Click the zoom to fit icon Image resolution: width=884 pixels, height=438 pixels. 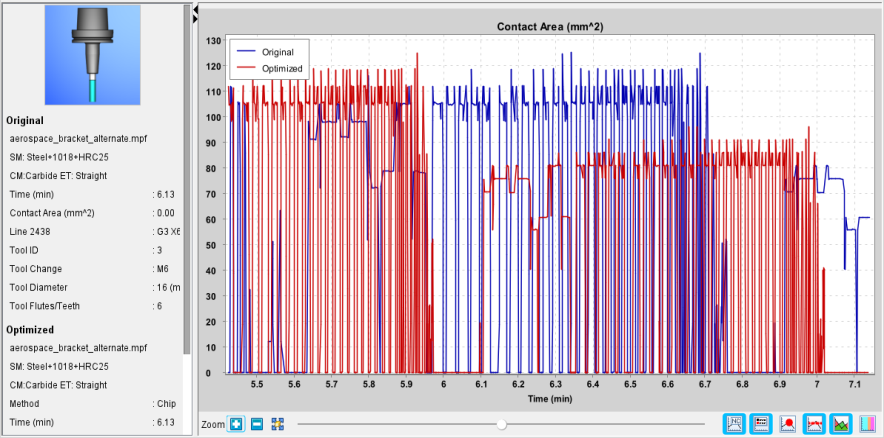(x=277, y=424)
